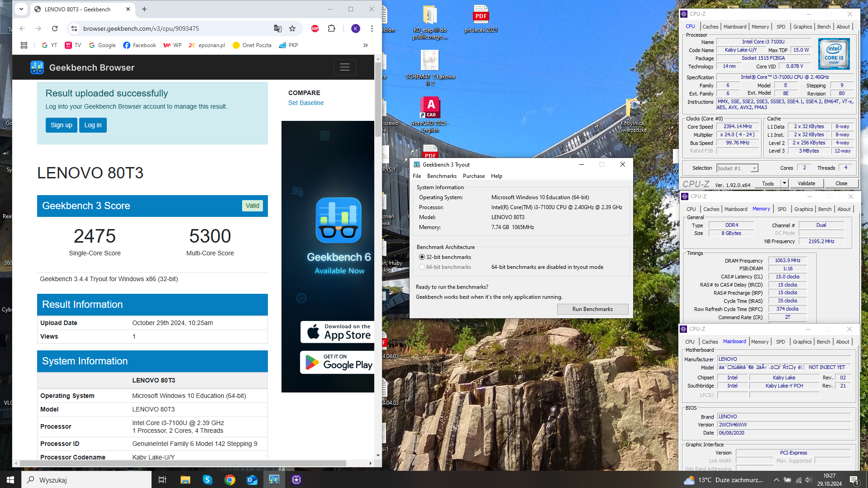Click the CPU-Z Tools button
Image resolution: width=868 pixels, height=488 pixels.
click(768, 183)
